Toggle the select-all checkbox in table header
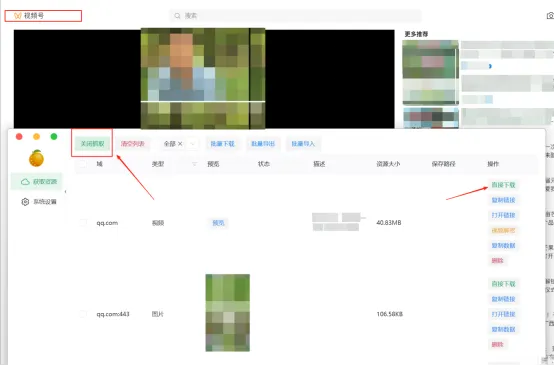Screen dimensions: 554x366 pyautogui.click(x=83, y=164)
